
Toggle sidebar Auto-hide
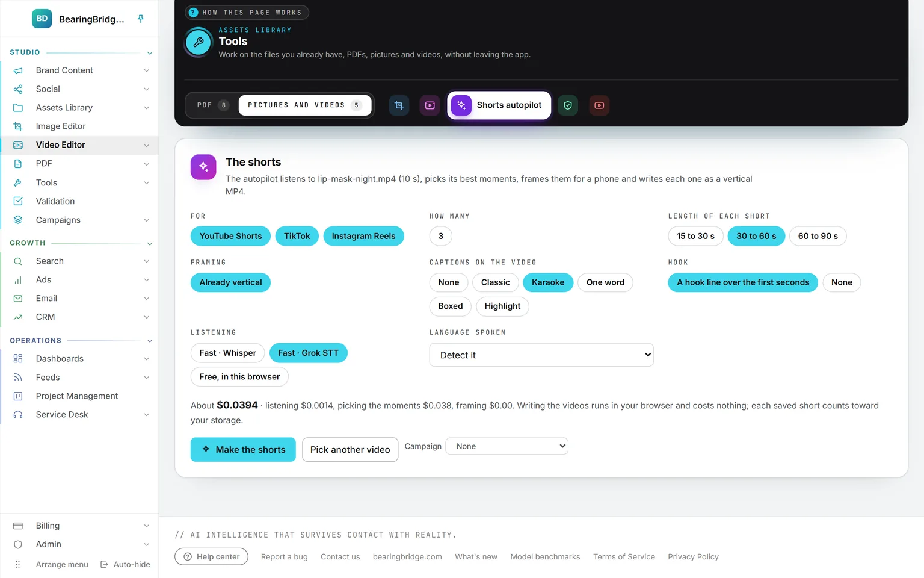125,565
